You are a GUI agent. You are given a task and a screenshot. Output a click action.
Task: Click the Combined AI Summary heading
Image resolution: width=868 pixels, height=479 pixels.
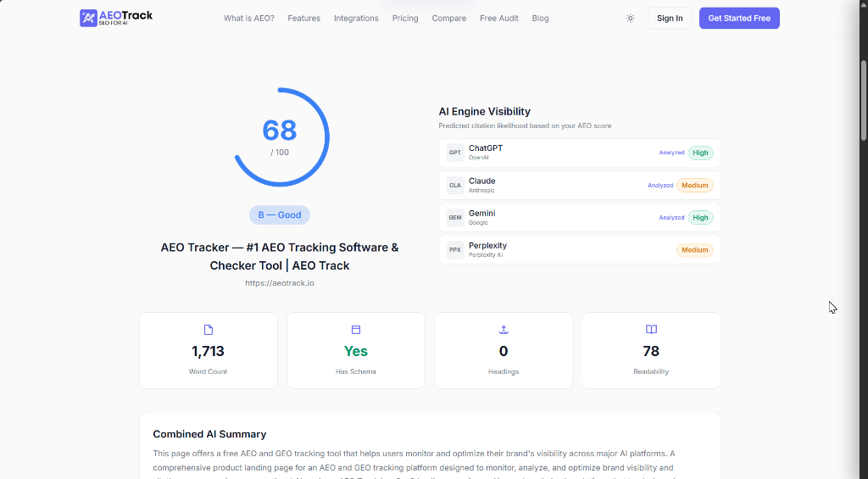tap(209, 434)
